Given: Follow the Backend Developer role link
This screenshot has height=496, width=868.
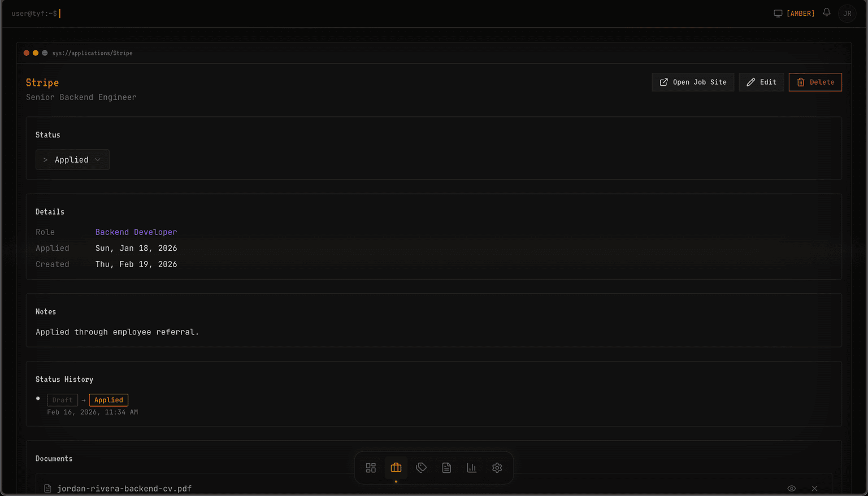Looking at the screenshot, I should coord(136,232).
